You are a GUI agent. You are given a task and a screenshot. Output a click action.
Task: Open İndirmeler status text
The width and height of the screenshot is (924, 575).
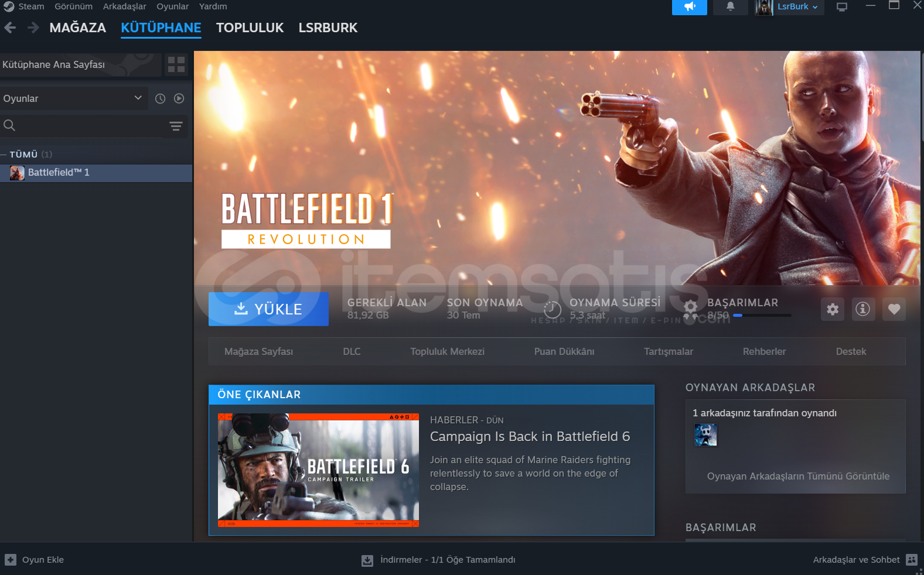tap(448, 560)
